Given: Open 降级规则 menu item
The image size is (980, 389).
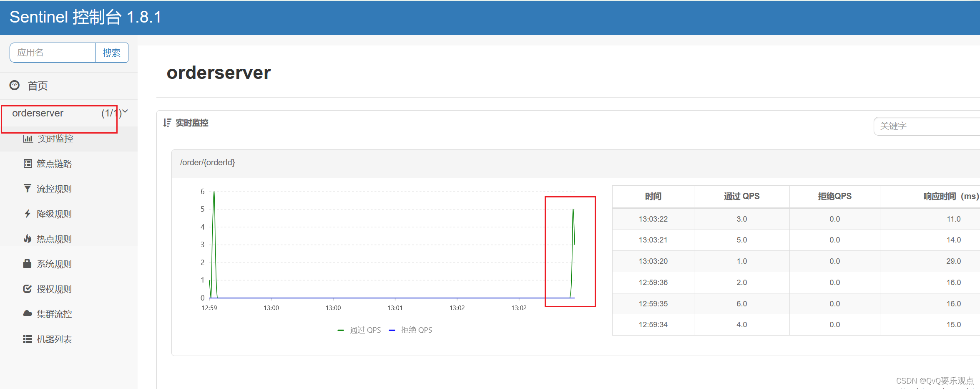Looking at the screenshot, I should (x=54, y=214).
